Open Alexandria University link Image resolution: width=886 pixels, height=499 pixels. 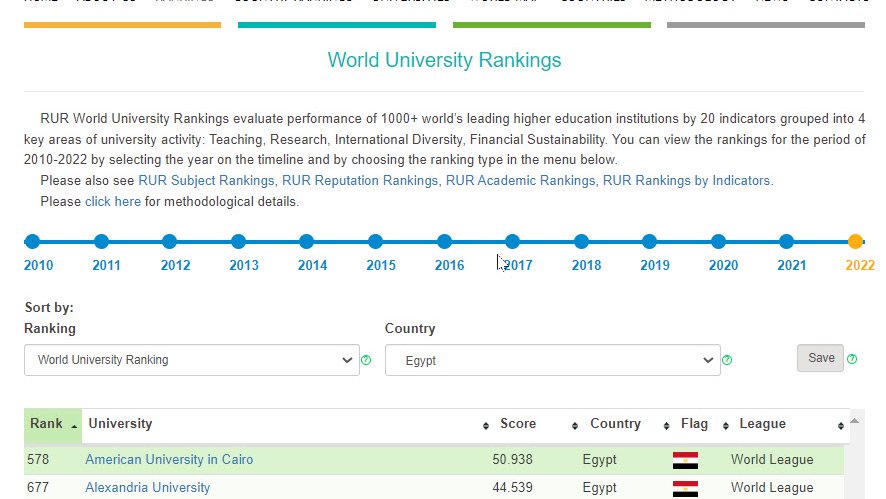pos(147,488)
